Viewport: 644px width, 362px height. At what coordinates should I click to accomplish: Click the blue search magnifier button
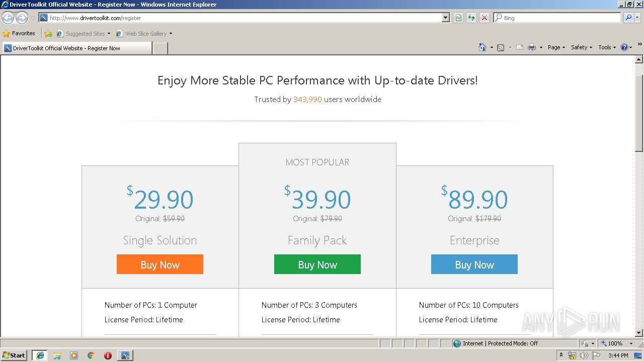(x=628, y=18)
